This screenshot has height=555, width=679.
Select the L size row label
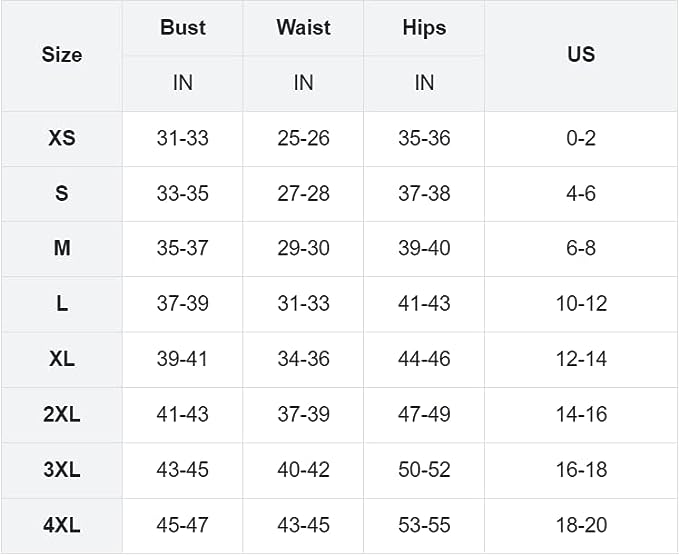[62, 303]
